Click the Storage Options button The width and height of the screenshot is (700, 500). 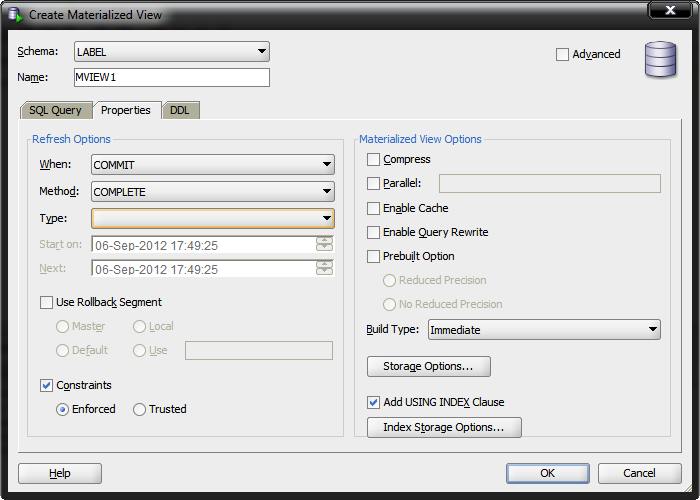428,366
